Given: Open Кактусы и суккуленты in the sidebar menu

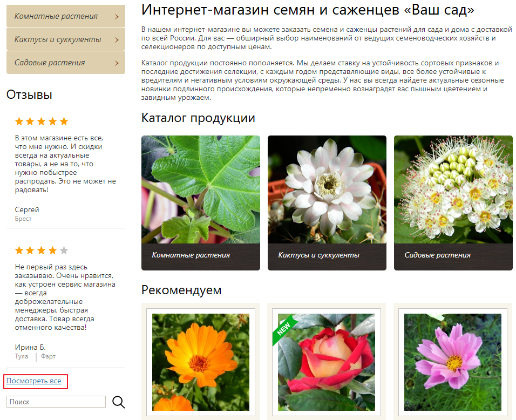Looking at the screenshot, I should 58,39.
